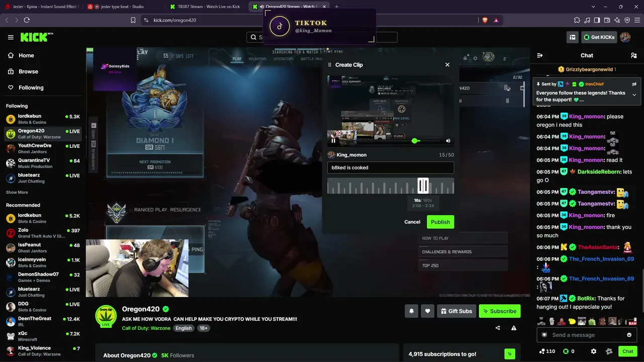The image size is (644, 362).
Task: Click the Oregon420 channel avatar
Action: click(x=106, y=316)
